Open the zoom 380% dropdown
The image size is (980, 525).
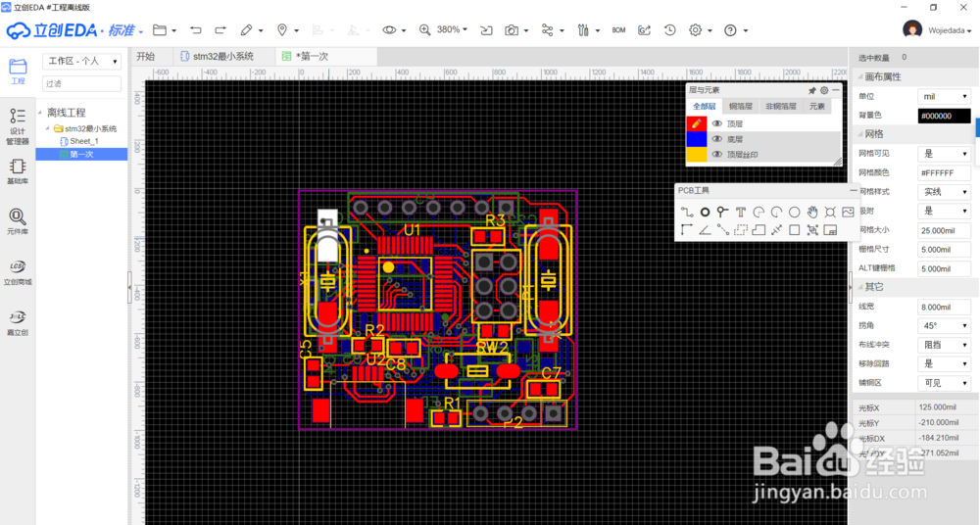coord(452,30)
